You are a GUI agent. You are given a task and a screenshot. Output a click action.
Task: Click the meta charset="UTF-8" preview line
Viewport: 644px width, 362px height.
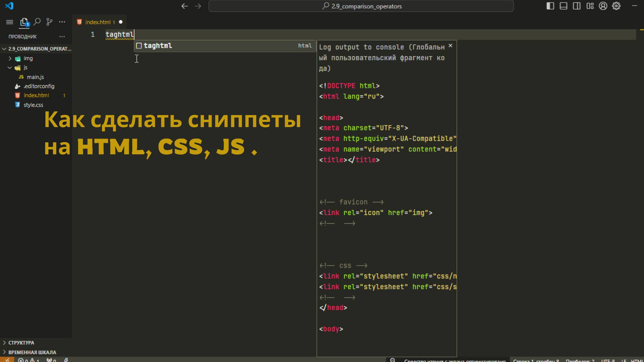click(x=364, y=128)
